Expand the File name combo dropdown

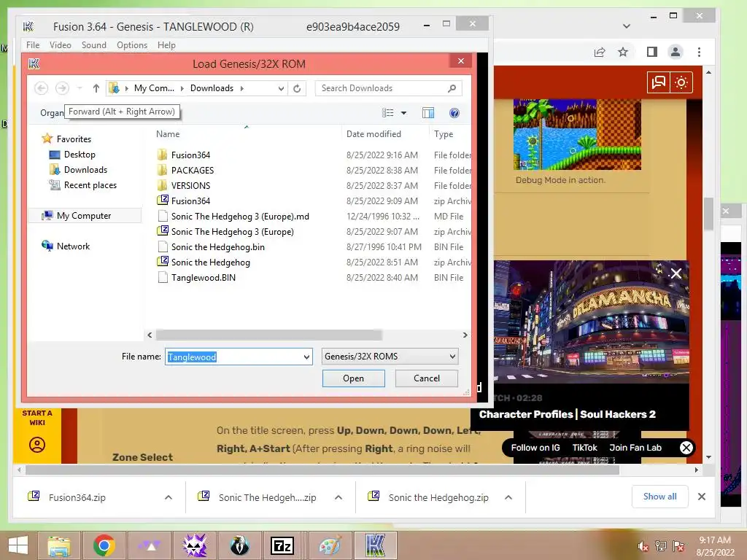click(306, 357)
